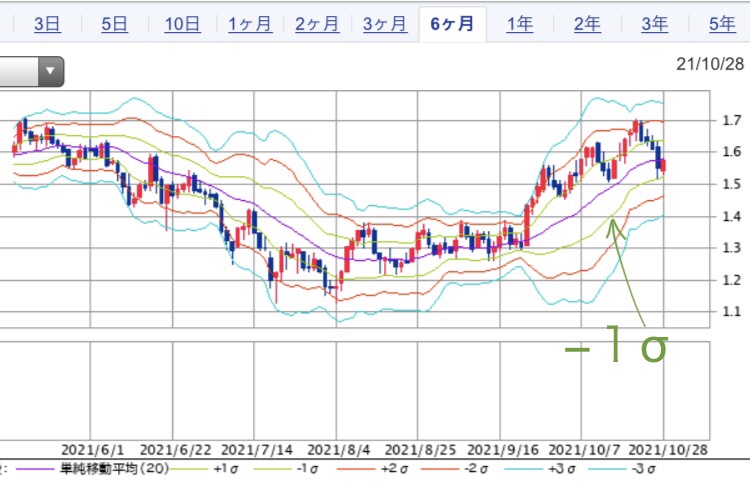Click the 2021/6/22 date axis label

pyautogui.click(x=176, y=450)
